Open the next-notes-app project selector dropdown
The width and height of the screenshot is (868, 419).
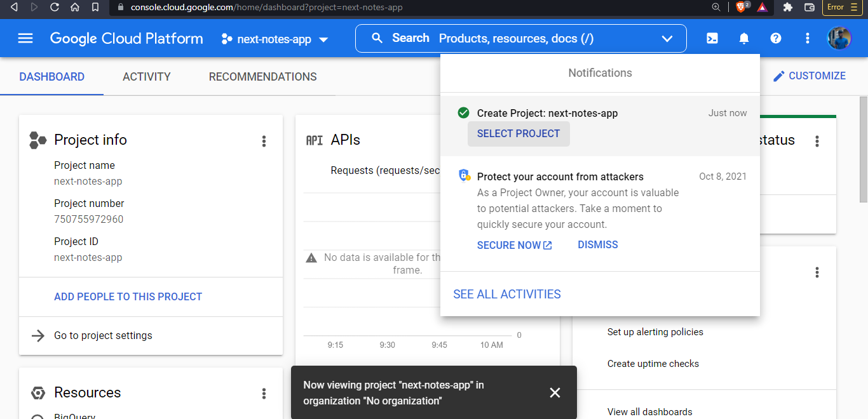click(275, 39)
